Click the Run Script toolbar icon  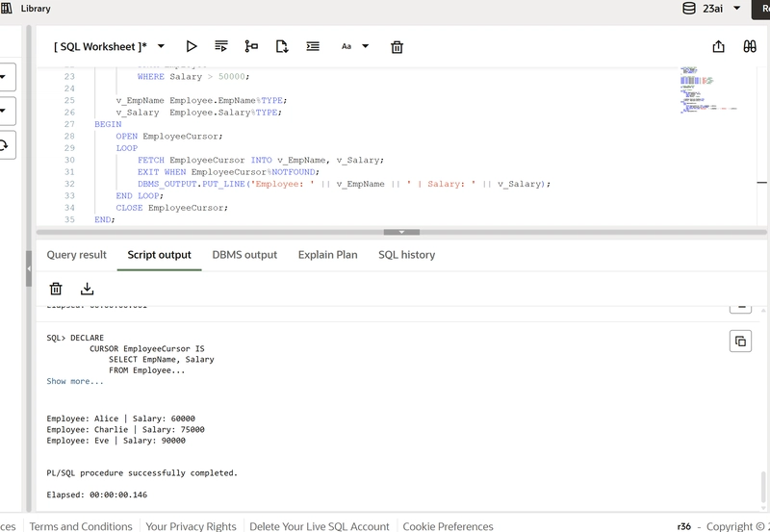[221, 46]
